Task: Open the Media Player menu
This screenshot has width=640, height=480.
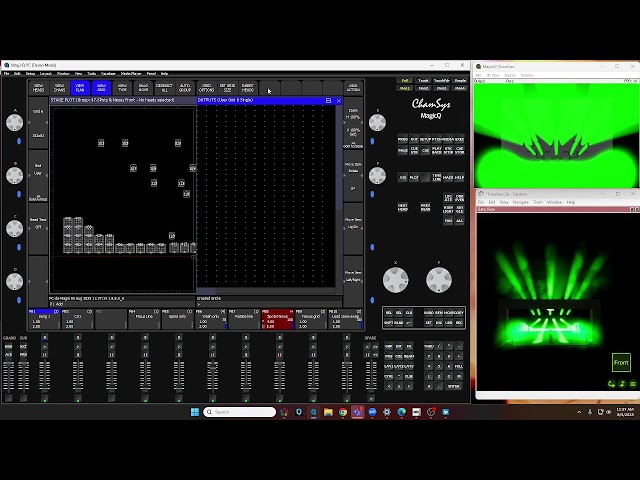Action: click(131, 74)
